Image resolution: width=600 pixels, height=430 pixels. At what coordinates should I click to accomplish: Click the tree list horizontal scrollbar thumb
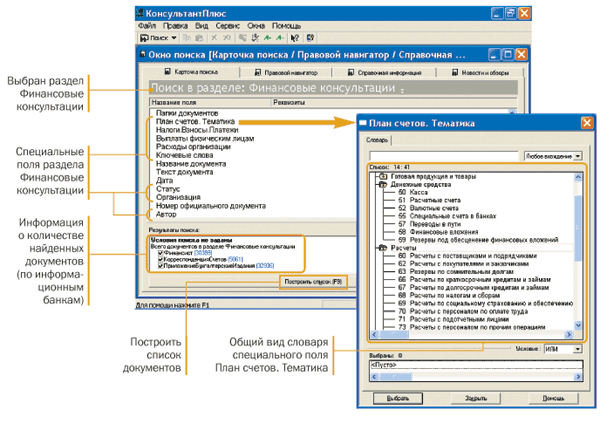pos(393,334)
